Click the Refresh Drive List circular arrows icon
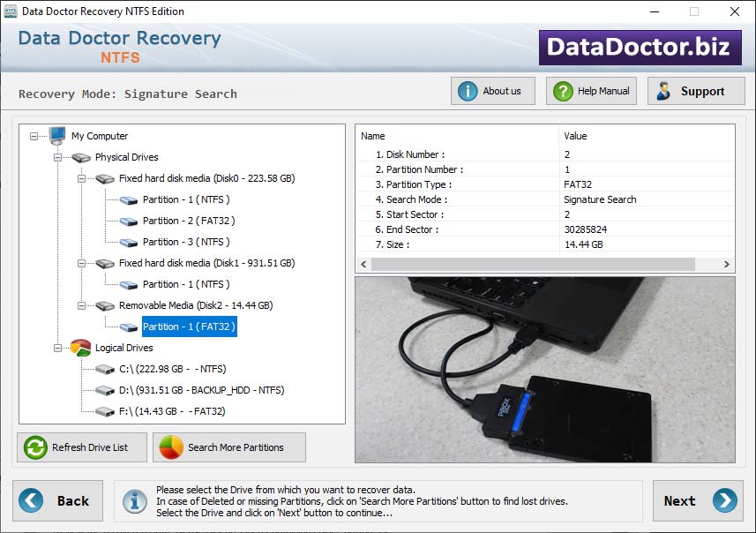Image resolution: width=756 pixels, height=533 pixels. point(34,447)
